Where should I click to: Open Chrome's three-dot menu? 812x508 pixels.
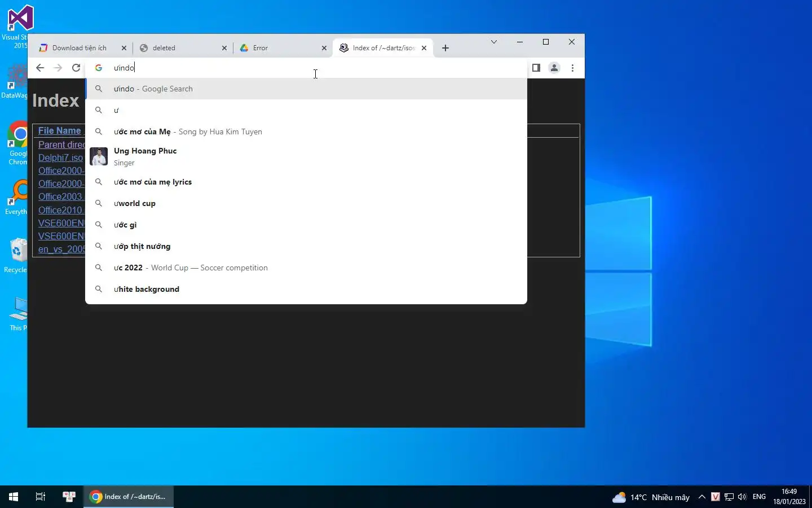(572, 68)
